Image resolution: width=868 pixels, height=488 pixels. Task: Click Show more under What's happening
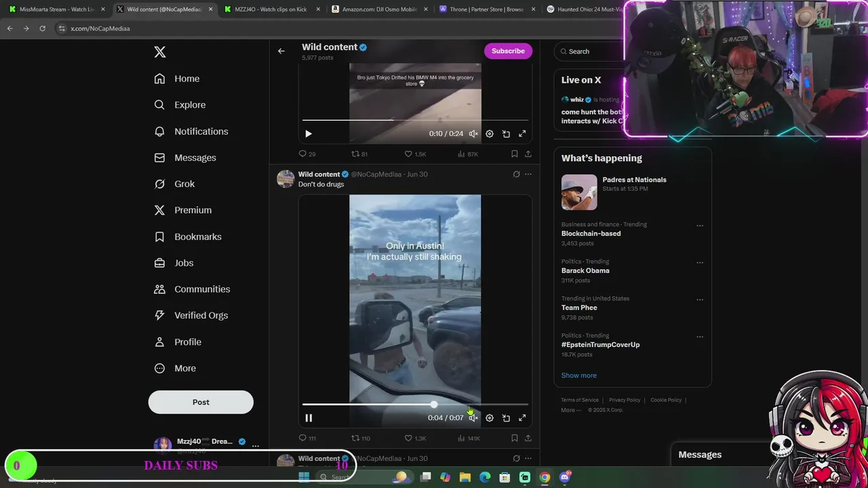[x=579, y=375]
